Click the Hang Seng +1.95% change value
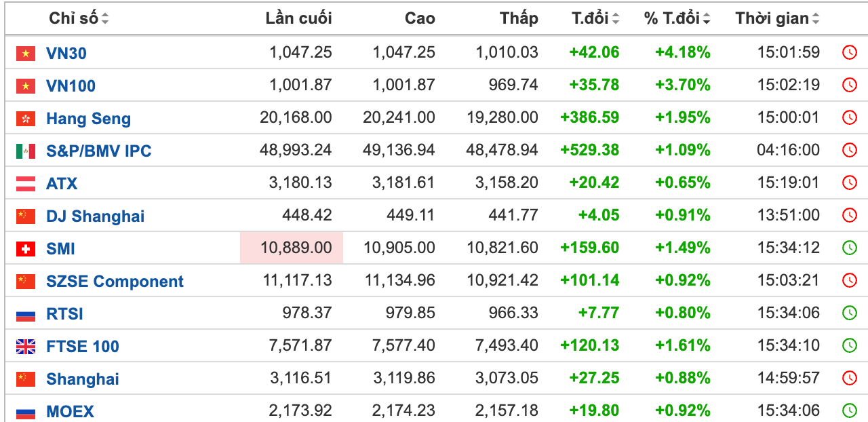The height and width of the screenshot is (422, 868). tap(682, 118)
